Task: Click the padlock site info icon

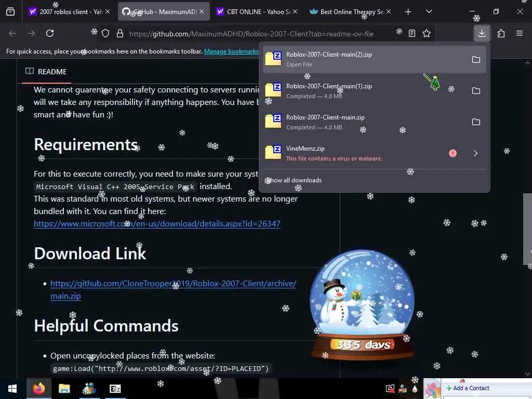Action: 120,33
